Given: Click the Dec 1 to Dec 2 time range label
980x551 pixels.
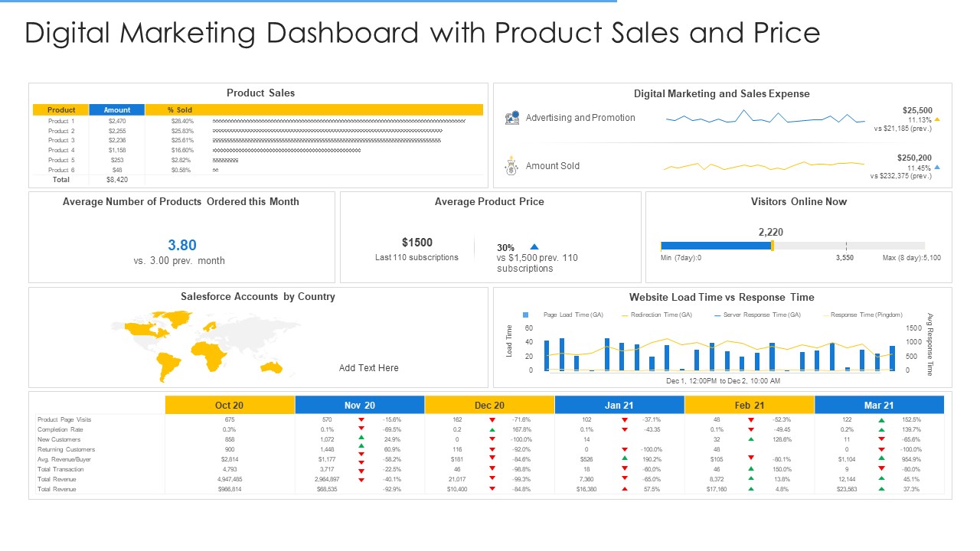Looking at the screenshot, I should tap(723, 380).
